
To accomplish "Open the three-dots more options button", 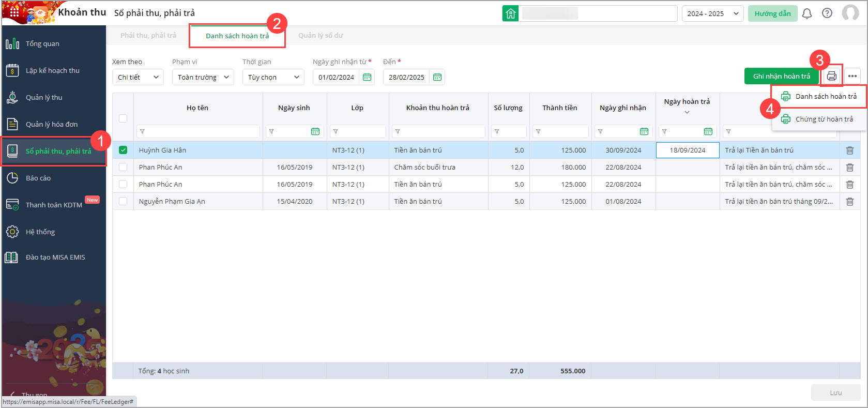I will pyautogui.click(x=852, y=76).
